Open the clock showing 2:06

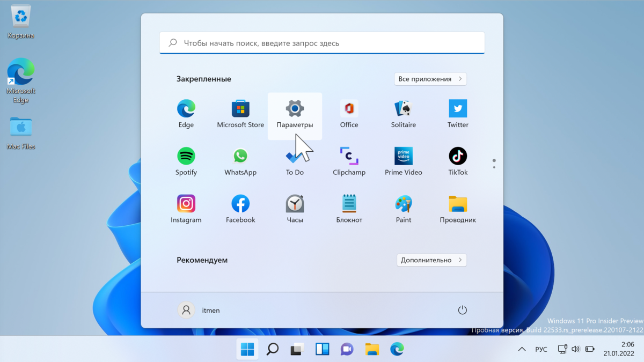(619, 349)
